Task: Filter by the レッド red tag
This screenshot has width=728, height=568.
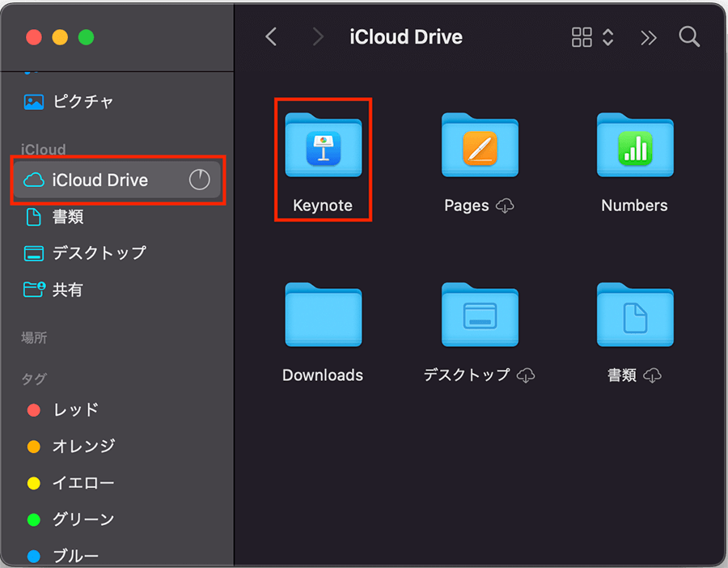Action: coord(75,409)
